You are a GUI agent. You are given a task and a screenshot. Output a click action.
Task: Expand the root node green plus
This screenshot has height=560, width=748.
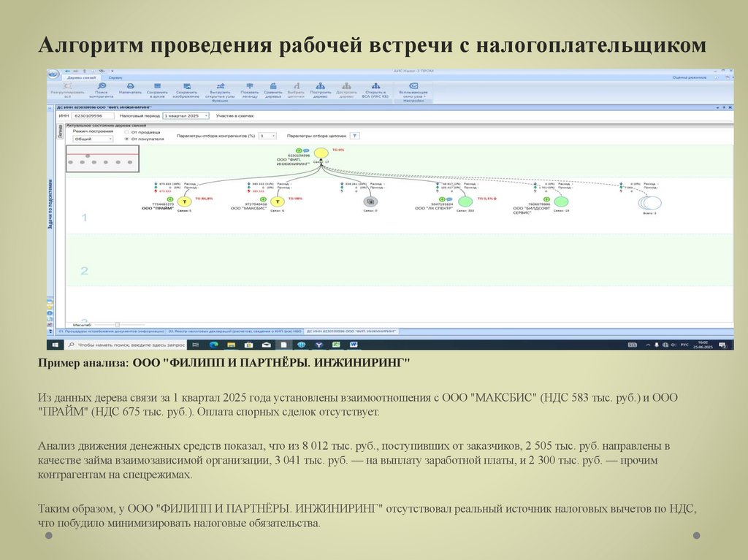pos(299,150)
